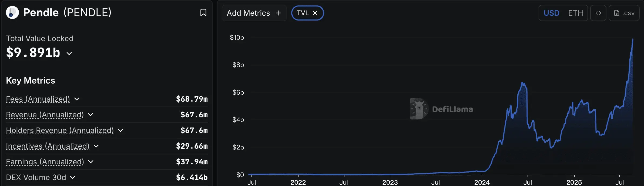Image resolution: width=644 pixels, height=186 pixels.
Task: Download chart data as .csv
Action: pyautogui.click(x=624, y=13)
